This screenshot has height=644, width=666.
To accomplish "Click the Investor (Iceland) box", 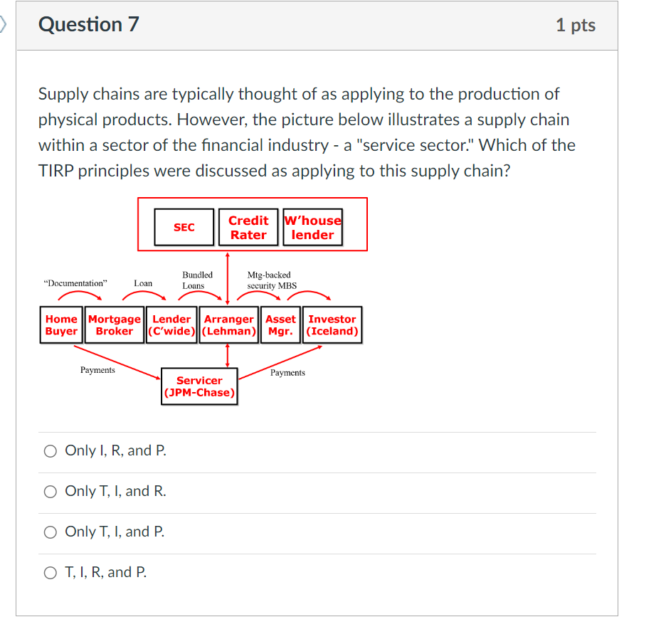I will click(332, 324).
